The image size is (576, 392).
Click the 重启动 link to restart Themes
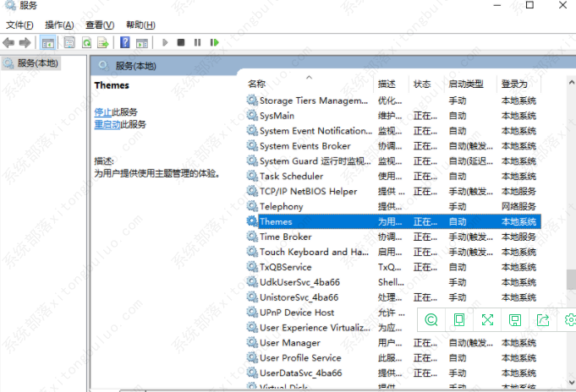(107, 124)
